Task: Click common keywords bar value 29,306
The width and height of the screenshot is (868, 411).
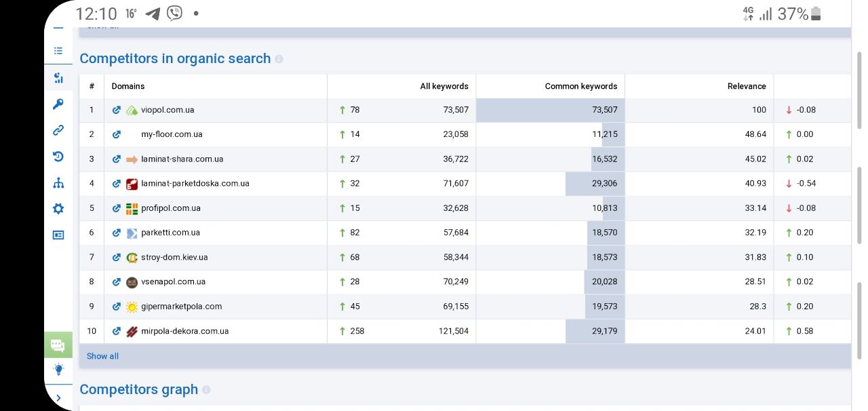Action: point(604,184)
